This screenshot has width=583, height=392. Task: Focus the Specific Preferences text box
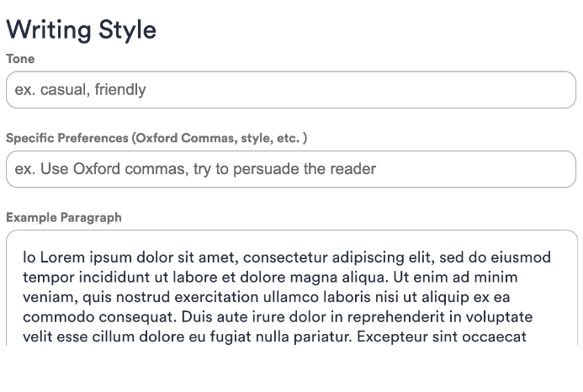click(x=291, y=169)
